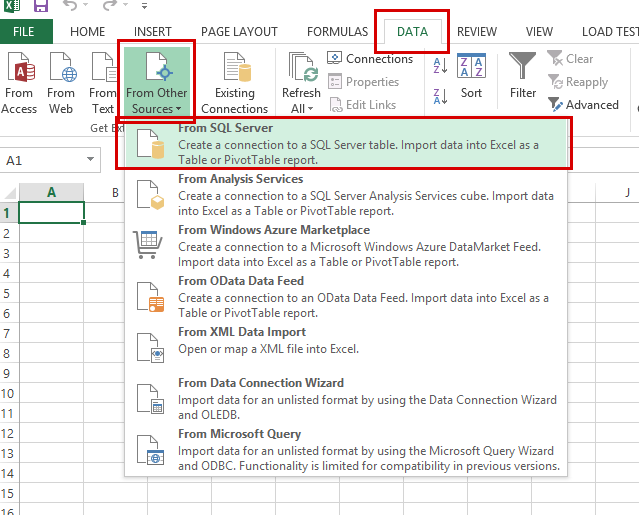639x515 pixels.
Task: Select row 1 header
Action: pyautogui.click(x=9, y=212)
